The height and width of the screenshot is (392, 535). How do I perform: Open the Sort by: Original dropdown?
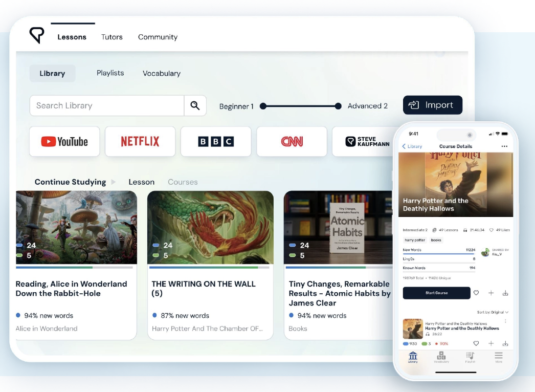point(493,312)
